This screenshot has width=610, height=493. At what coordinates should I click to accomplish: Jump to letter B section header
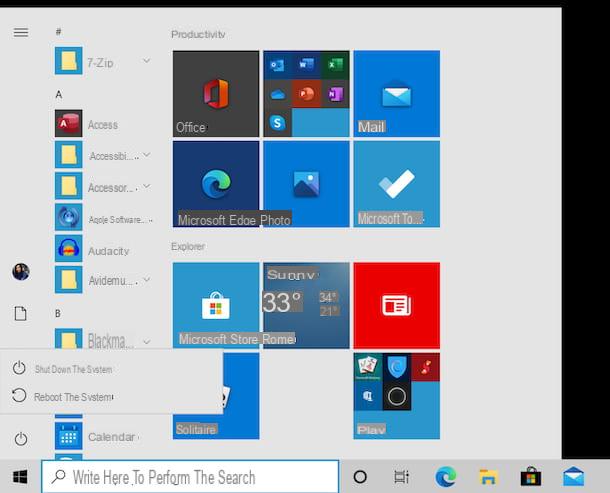(x=58, y=313)
